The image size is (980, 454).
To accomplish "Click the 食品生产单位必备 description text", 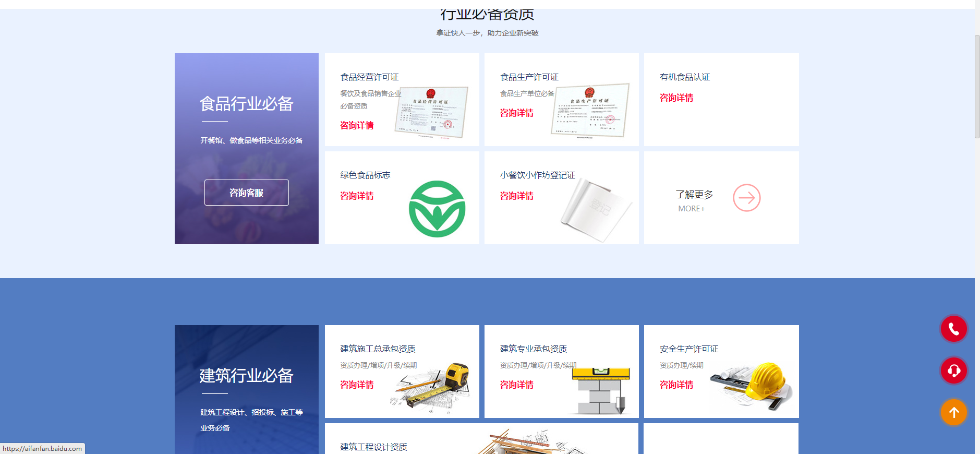I will point(527,93).
